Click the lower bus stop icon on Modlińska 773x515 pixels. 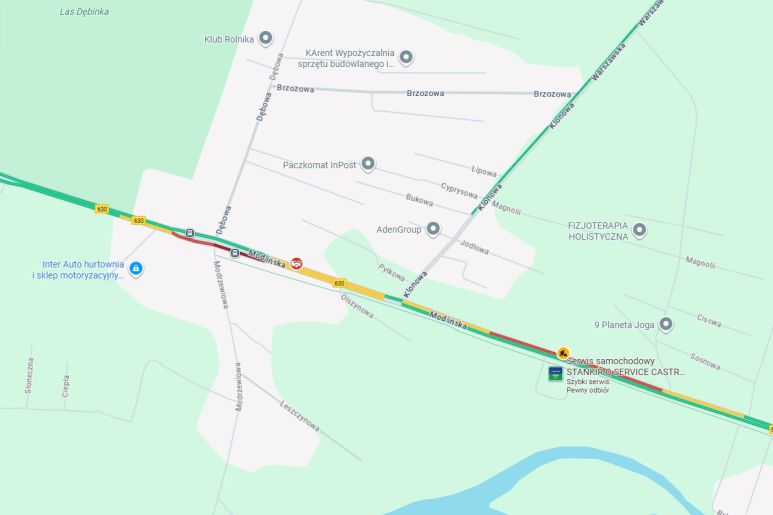[x=235, y=253]
